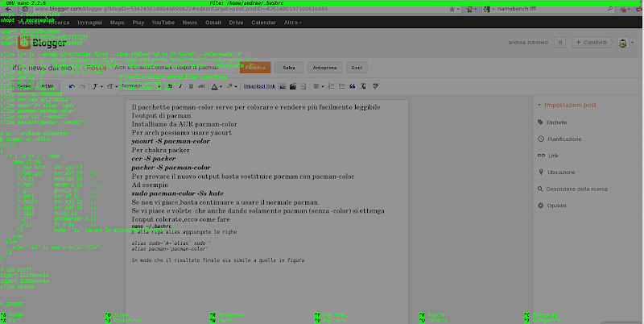The image size is (644, 324).
Task: Open the text alignment dropdown
Action: tap(318, 86)
